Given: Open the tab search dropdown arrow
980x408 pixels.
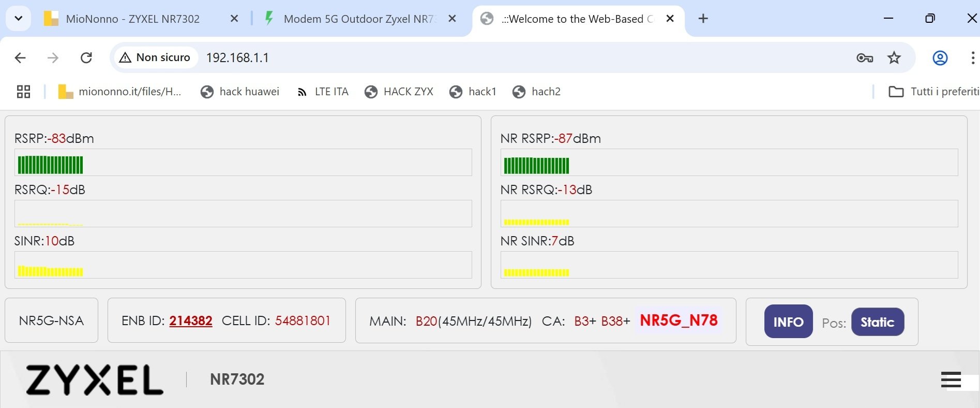Looking at the screenshot, I should click(19, 19).
